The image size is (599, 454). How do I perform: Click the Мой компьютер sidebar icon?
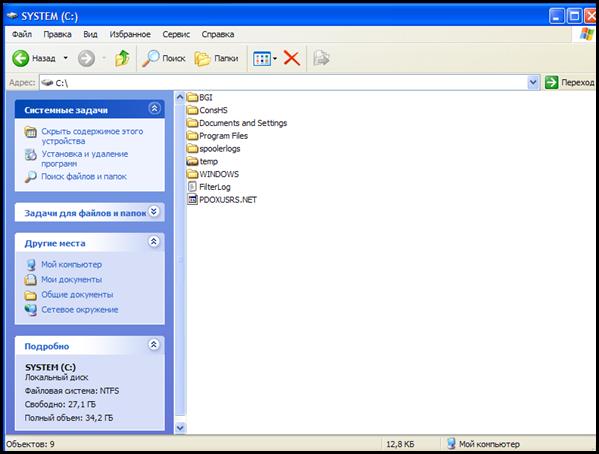coord(31,264)
